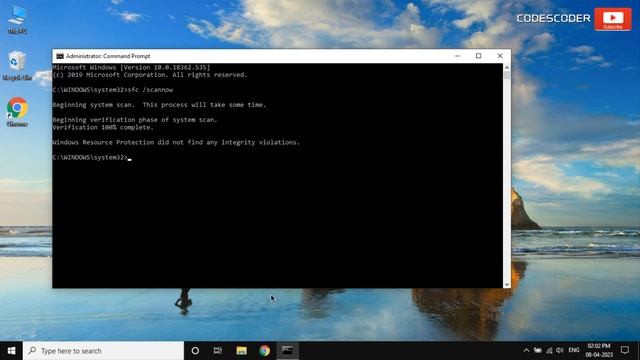Screen dimensions: 640x360
Task: Close the Command Prompt window
Action: click(500, 56)
